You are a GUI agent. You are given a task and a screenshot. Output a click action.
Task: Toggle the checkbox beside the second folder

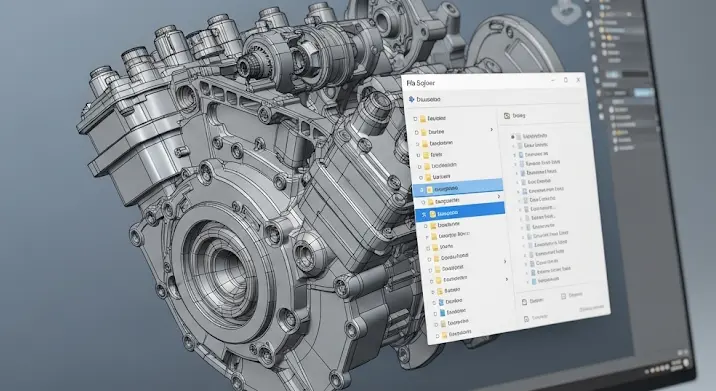pyautogui.click(x=416, y=132)
